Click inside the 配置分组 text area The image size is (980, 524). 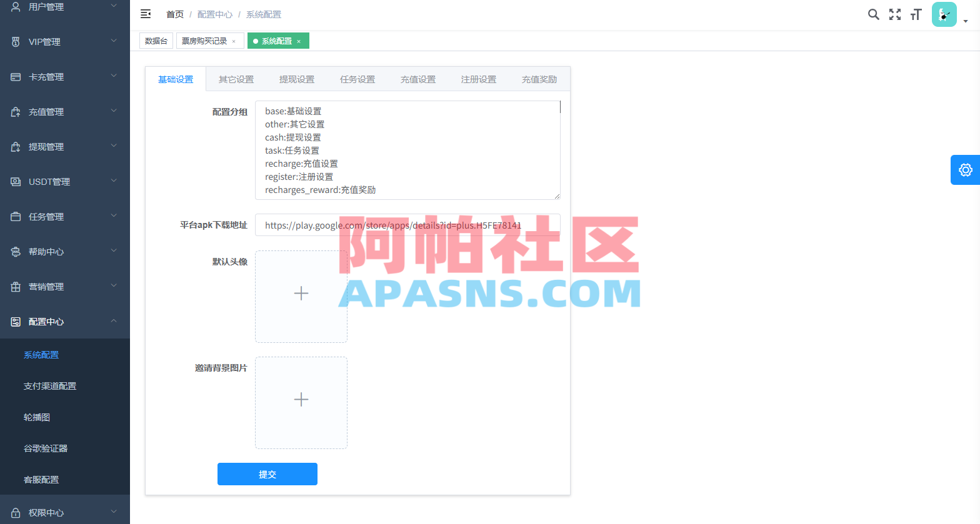click(407, 151)
